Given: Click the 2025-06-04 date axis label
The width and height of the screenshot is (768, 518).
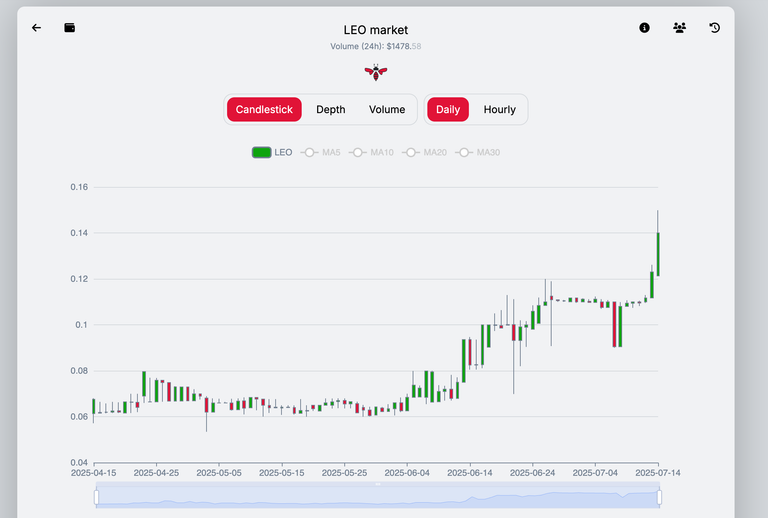Looking at the screenshot, I should coord(407,473).
